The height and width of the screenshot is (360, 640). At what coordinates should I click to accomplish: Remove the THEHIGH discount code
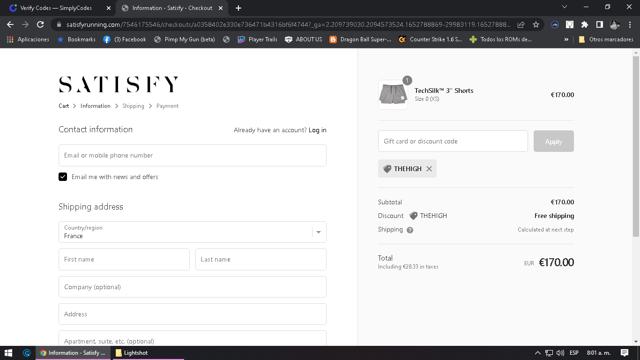pyautogui.click(x=429, y=169)
